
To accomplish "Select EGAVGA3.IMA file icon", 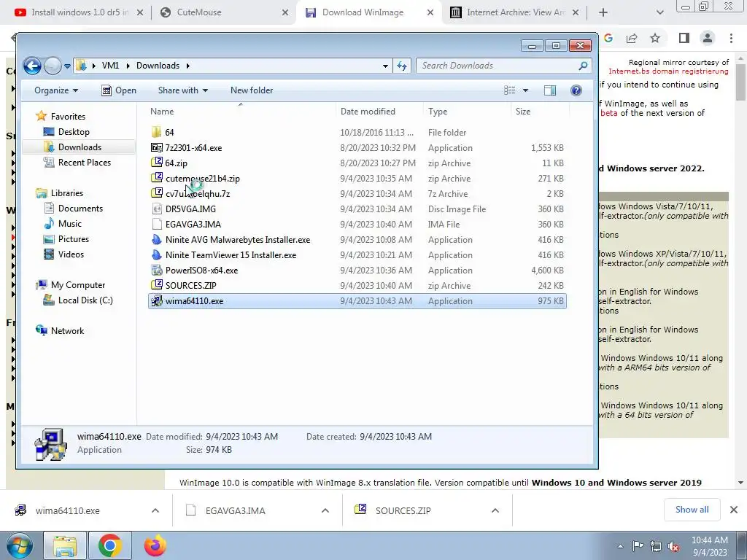I will coord(156,225).
